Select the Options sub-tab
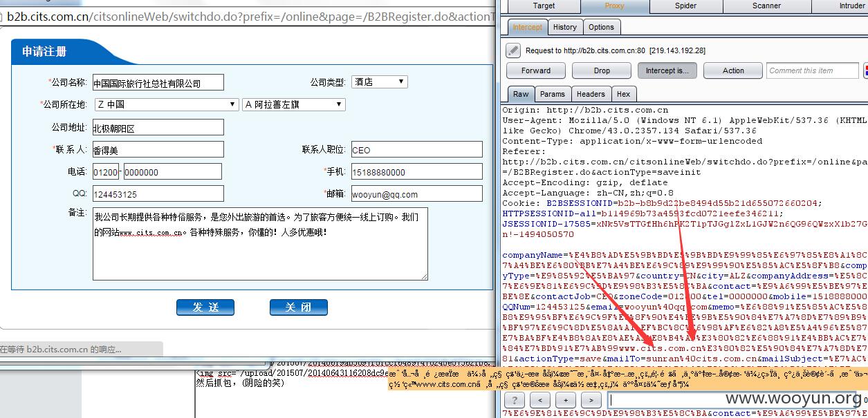 point(601,27)
